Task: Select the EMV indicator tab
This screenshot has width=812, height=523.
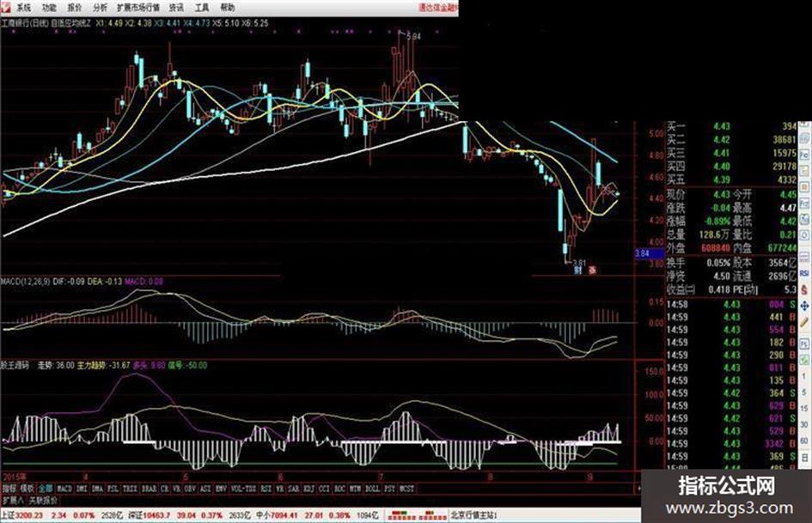Action: [220, 489]
